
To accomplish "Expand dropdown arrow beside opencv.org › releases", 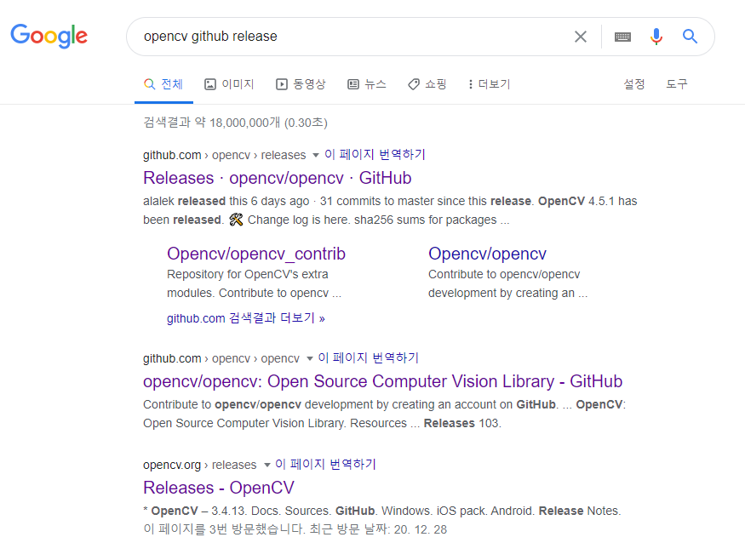I will [x=266, y=465].
